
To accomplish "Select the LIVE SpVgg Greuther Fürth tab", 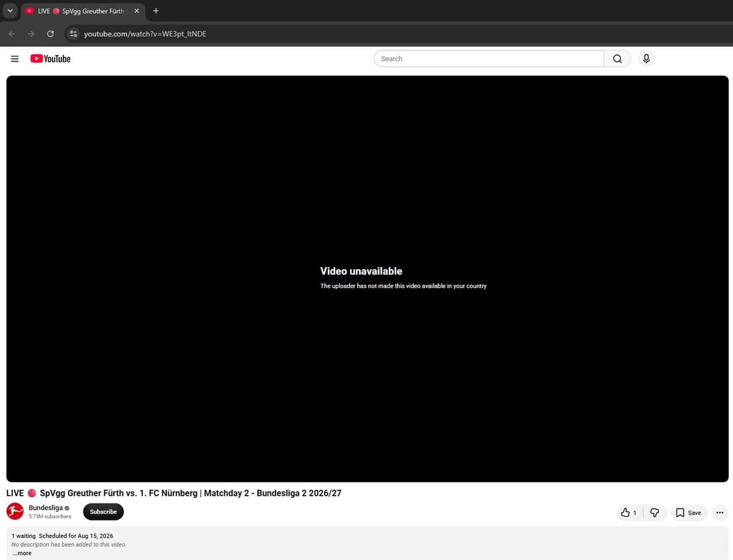I will pos(83,11).
